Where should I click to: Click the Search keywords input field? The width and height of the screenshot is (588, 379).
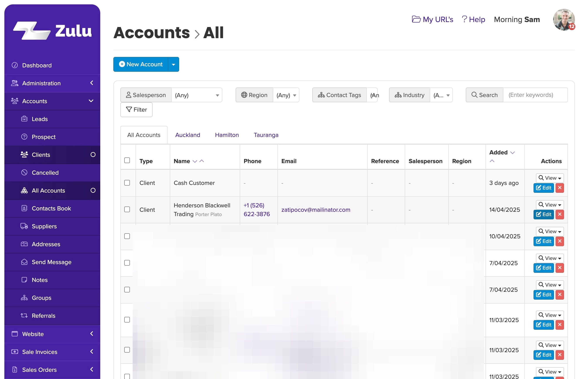tap(535, 95)
